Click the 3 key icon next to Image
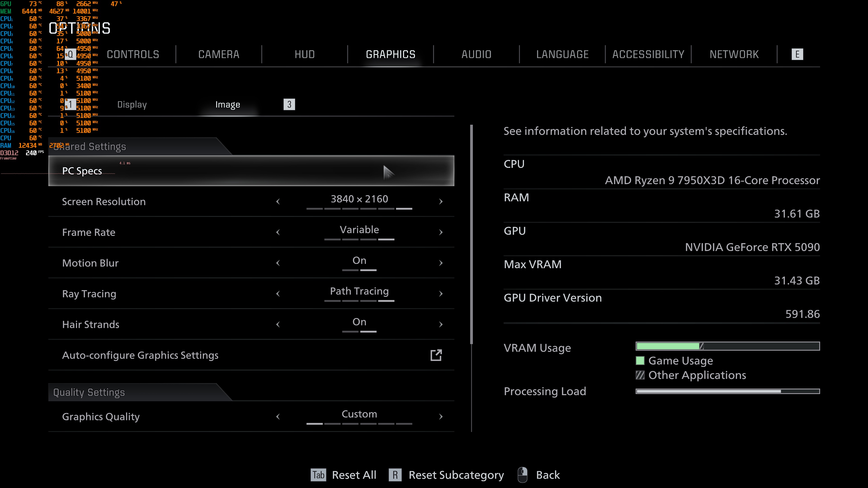The image size is (868, 488). 289,104
